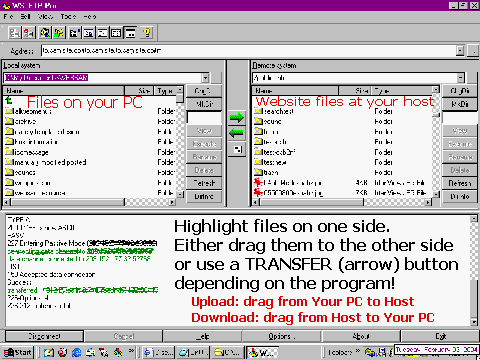
Task: Click the small button right of Address dropdown
Action: [x=473, y=51]
